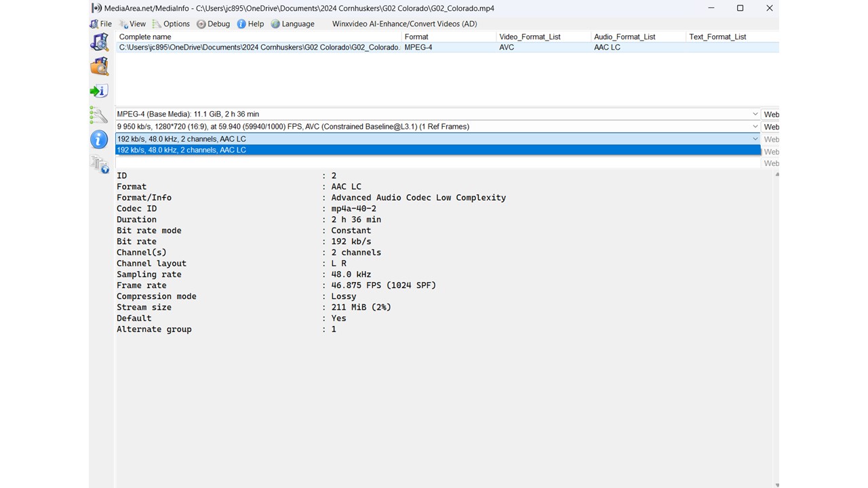Click the '48.0 kHz' sampling rate value
This screenshot has height=488, width=868.
tap(351, 274)
